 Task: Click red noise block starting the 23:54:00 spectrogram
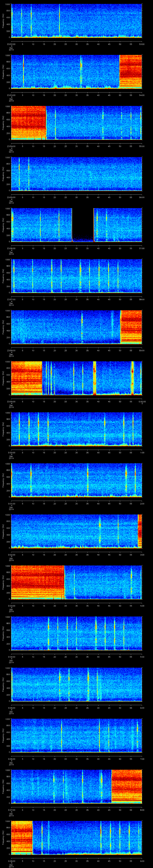pyautogui.click(x=28, y=122)
